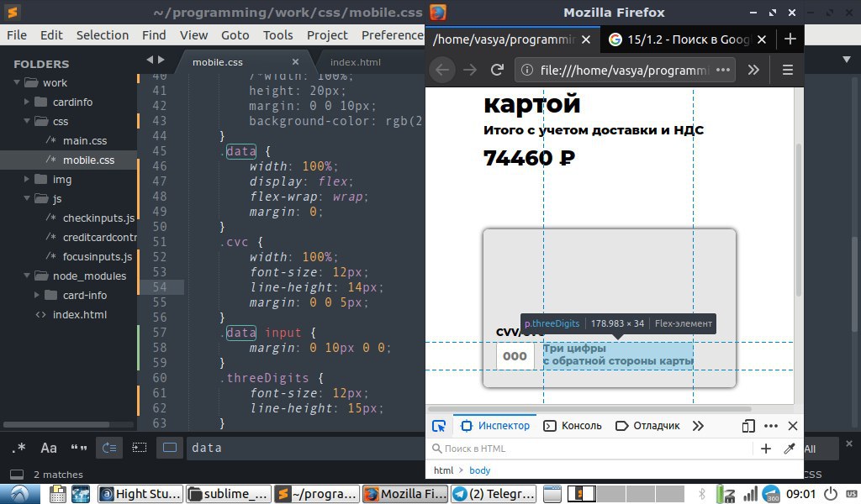The width and height of the screenshot is (861, 504).
Task: Open the system start menu icon
Action: [20, 494]
